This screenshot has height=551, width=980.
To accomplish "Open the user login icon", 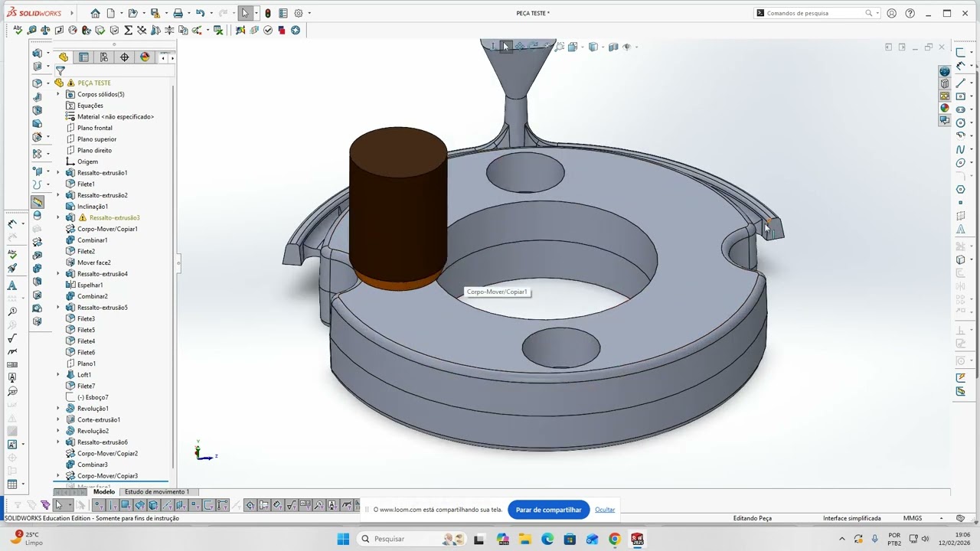I will [891, 13].
